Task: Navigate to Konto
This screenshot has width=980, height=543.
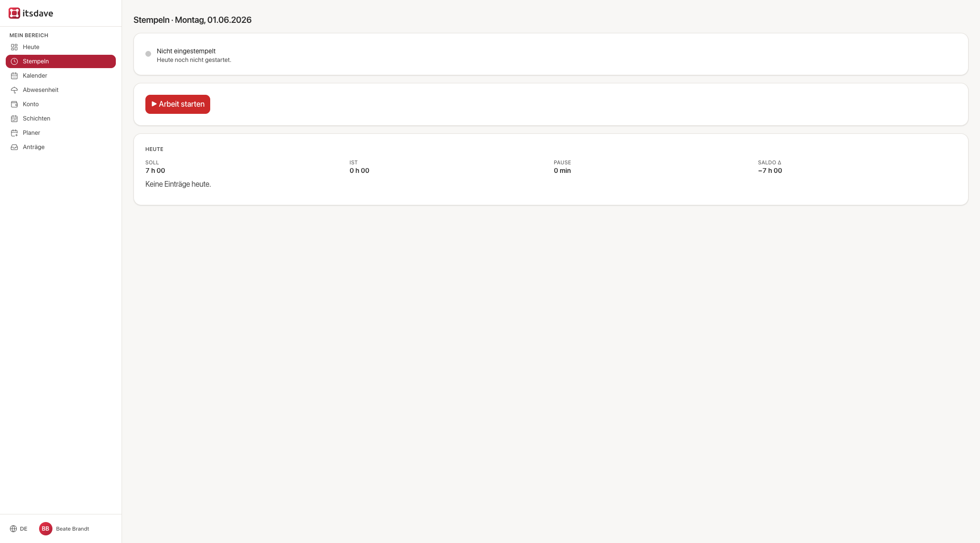Action: [61, 104]
